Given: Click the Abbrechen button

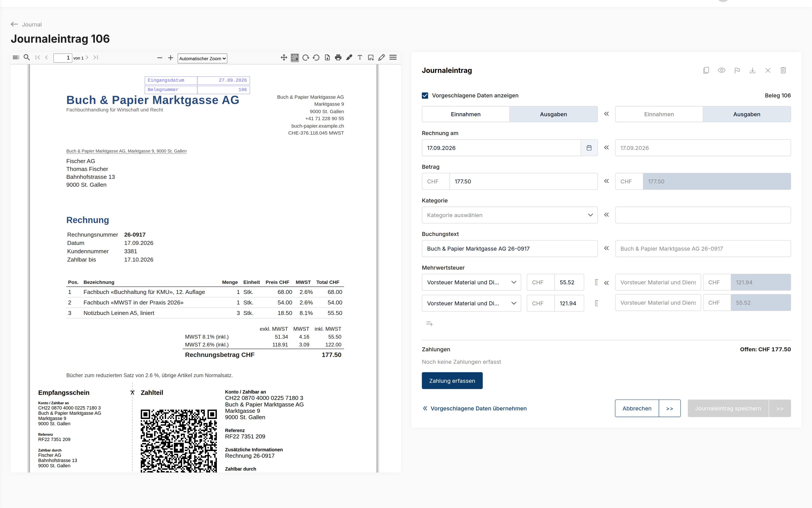Looking at the screenshot, I should click(x=637, y=409).
